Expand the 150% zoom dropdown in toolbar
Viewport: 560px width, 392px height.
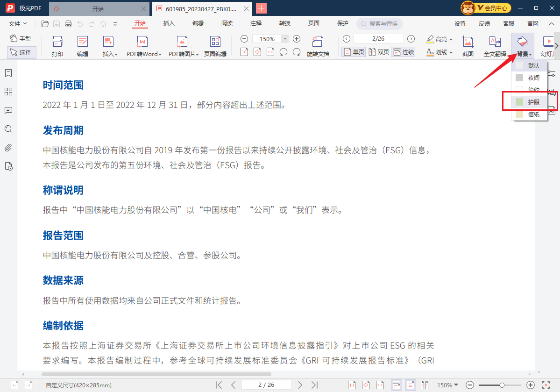[284, 39]
